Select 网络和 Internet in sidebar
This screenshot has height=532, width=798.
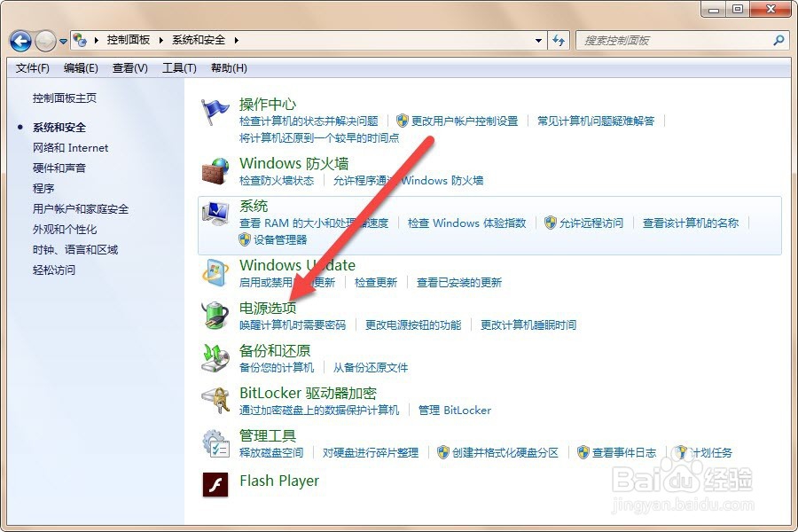tap(70, 148)
